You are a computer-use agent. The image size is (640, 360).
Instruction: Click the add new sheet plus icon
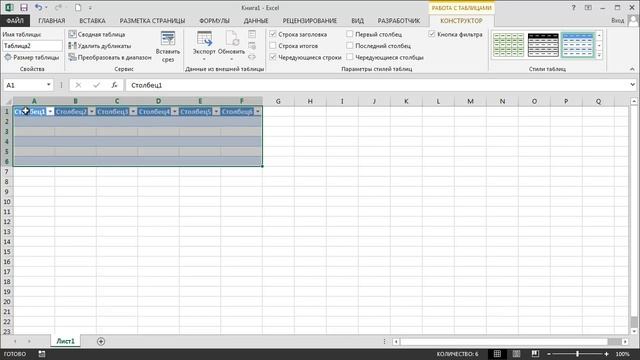101,341
